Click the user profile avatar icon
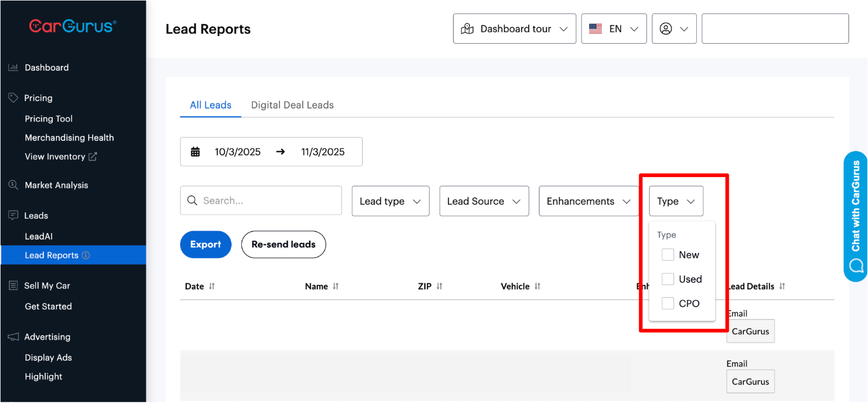 coord(666,29)
